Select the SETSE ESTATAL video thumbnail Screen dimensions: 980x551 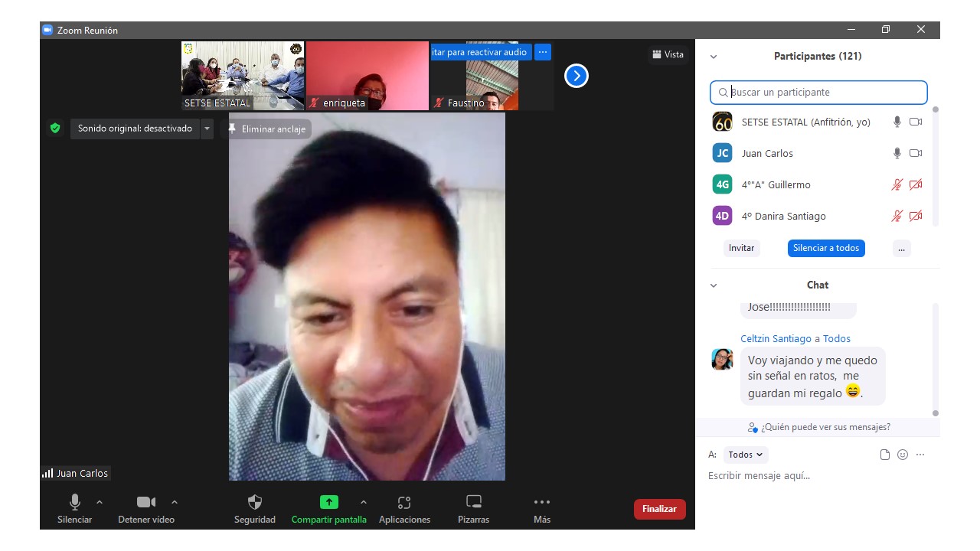[x=243, y=76]
